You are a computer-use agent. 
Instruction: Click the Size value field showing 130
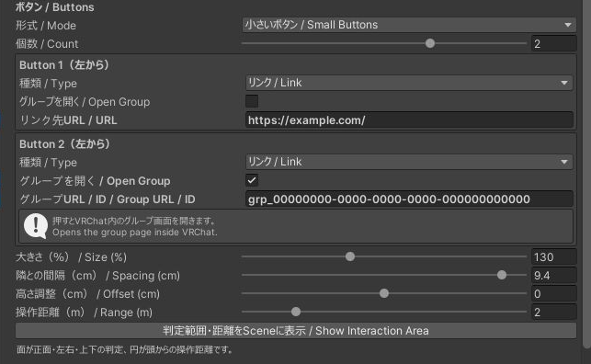pyautogui.click(x=553, y=257)
